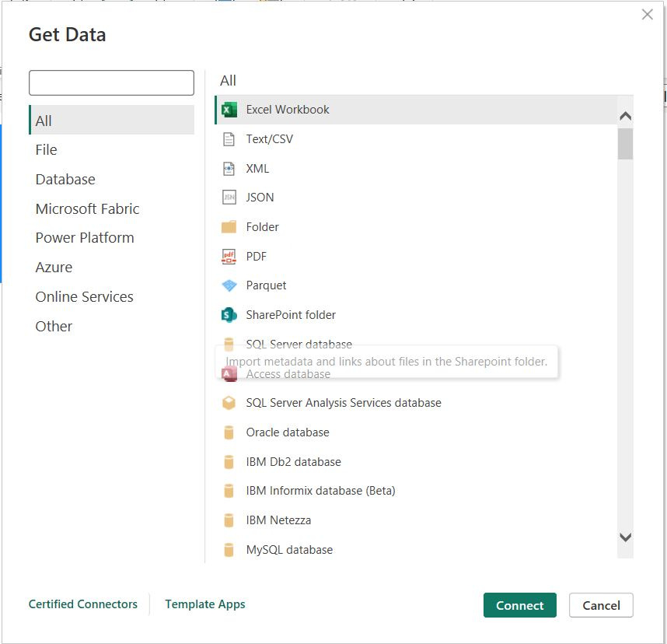
Task: Choose the JSON label
Action: point(260,198)
